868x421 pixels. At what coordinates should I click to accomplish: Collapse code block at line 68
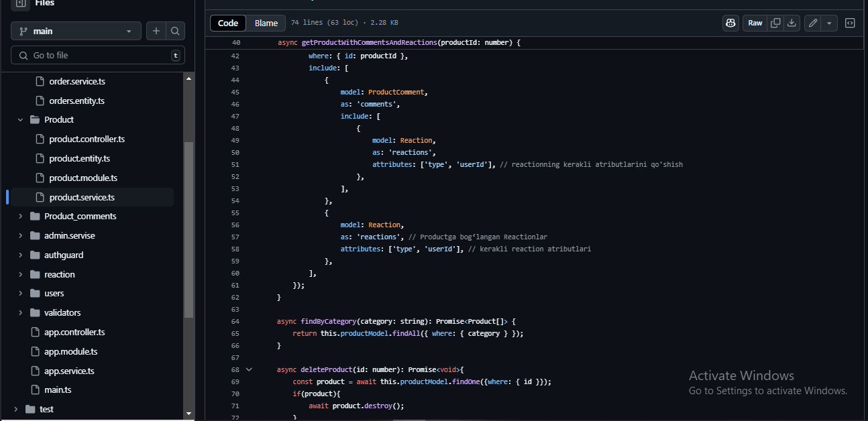click(x=249, y=369)
